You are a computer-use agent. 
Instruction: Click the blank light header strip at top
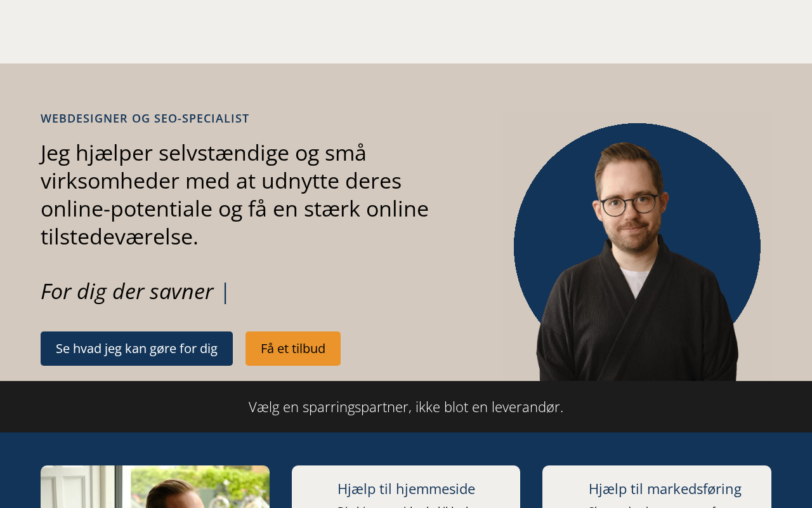click(x=406, y=32)
